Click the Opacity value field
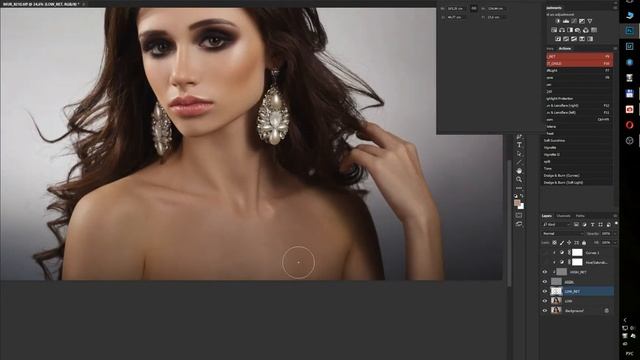Image resolution: width=640 pixels, height=360 pixels. click(x=606, y=233)
